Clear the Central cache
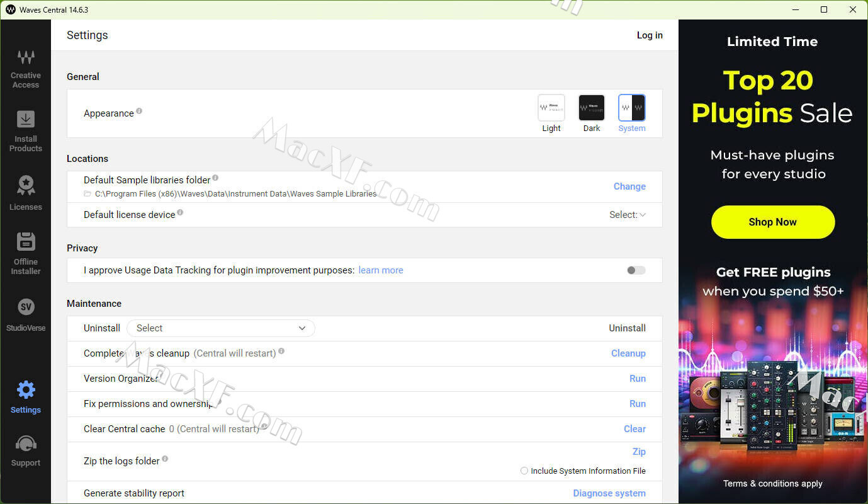 pos(634,429)
